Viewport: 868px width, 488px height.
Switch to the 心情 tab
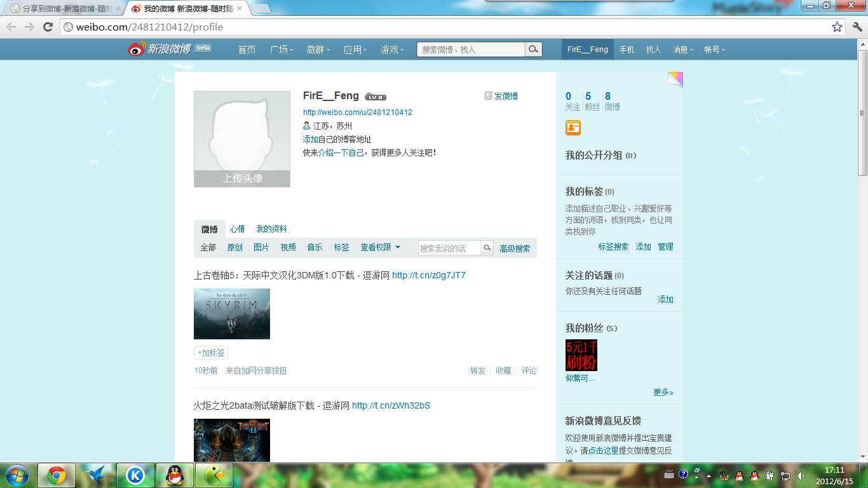(x=238, y=229)
